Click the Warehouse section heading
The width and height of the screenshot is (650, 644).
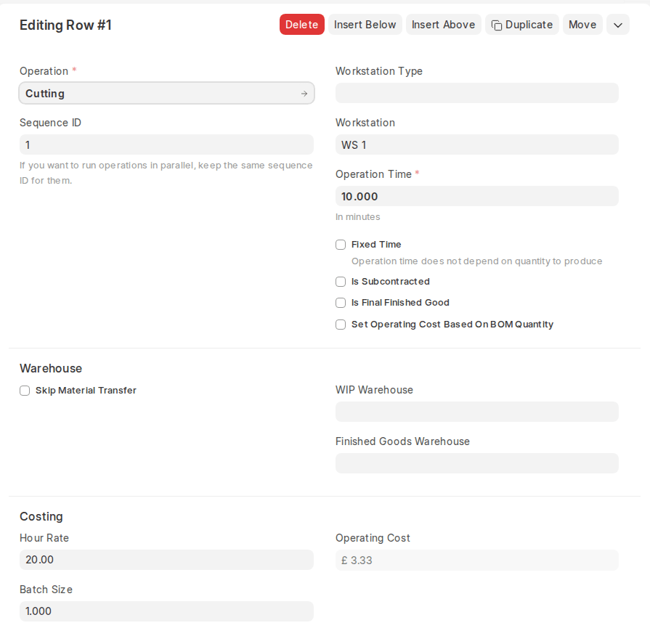click(51, 368)
